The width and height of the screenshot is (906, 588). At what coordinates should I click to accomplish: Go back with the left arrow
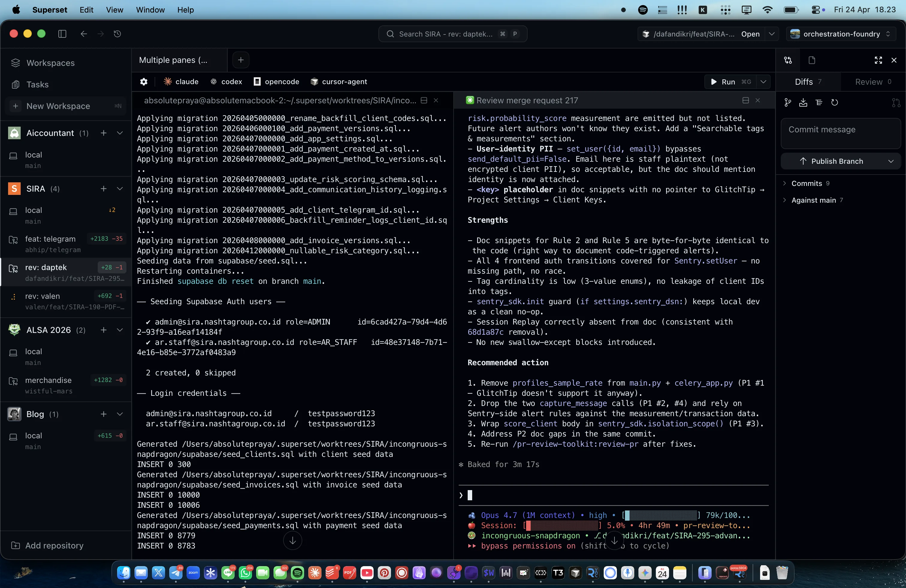[84, 34]
